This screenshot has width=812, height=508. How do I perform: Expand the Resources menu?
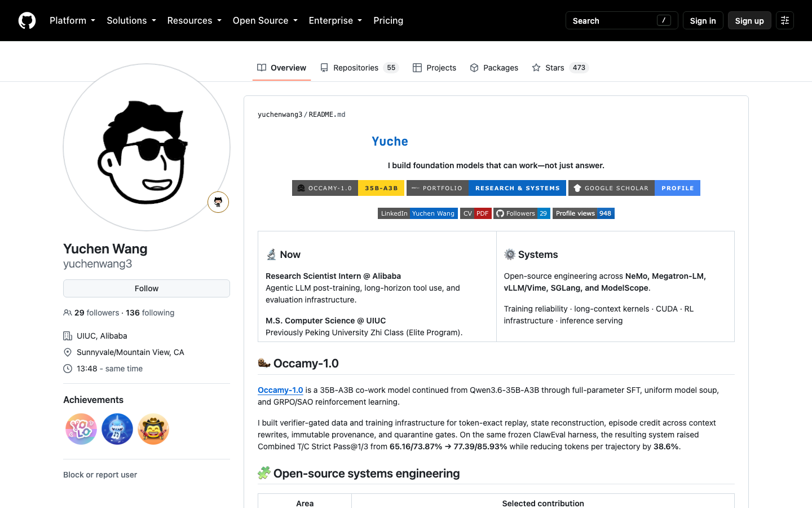click(194, 20)
